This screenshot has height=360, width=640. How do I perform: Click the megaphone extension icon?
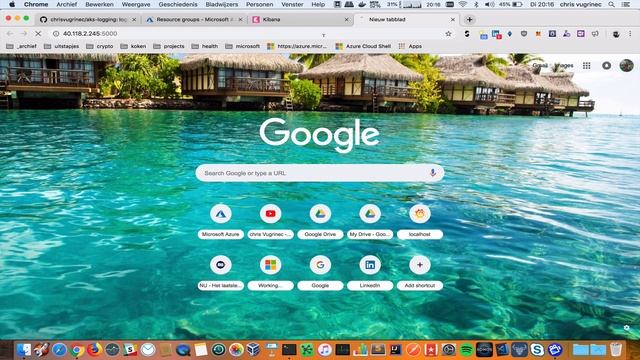tap(595, 34)
